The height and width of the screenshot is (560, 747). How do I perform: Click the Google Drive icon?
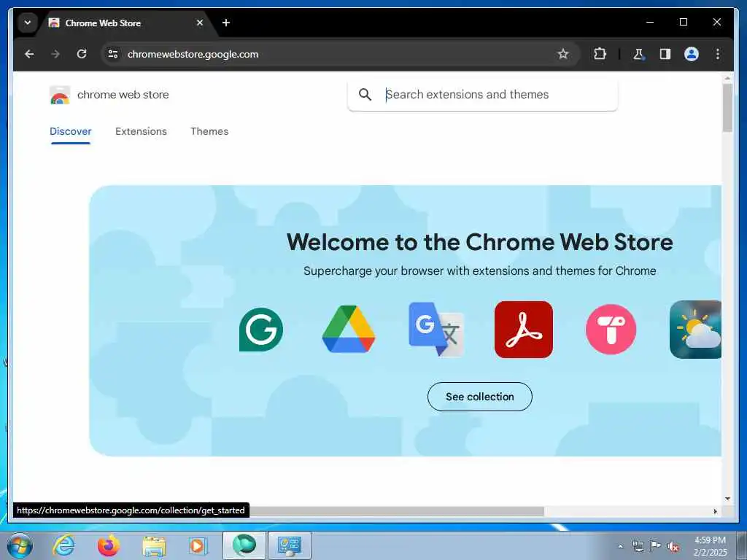pyautogui.click(x=349, y=329)
